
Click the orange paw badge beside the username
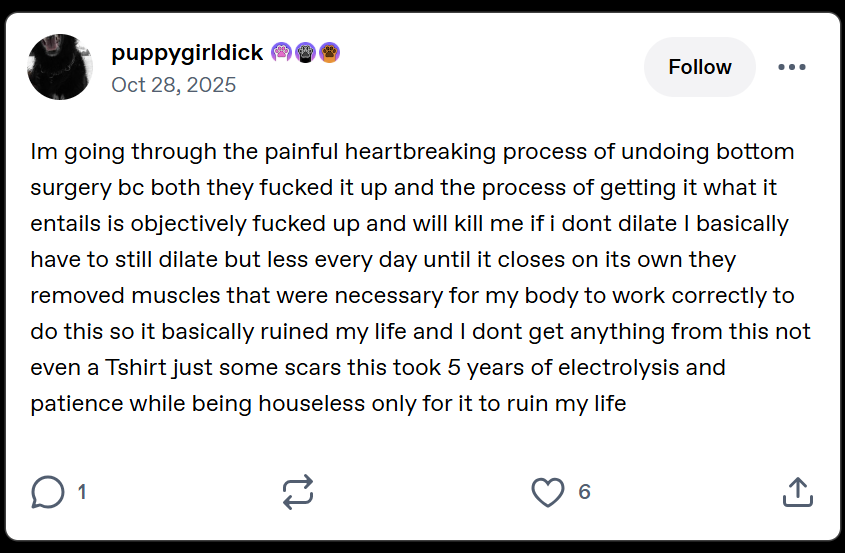(x=329, y=53)
